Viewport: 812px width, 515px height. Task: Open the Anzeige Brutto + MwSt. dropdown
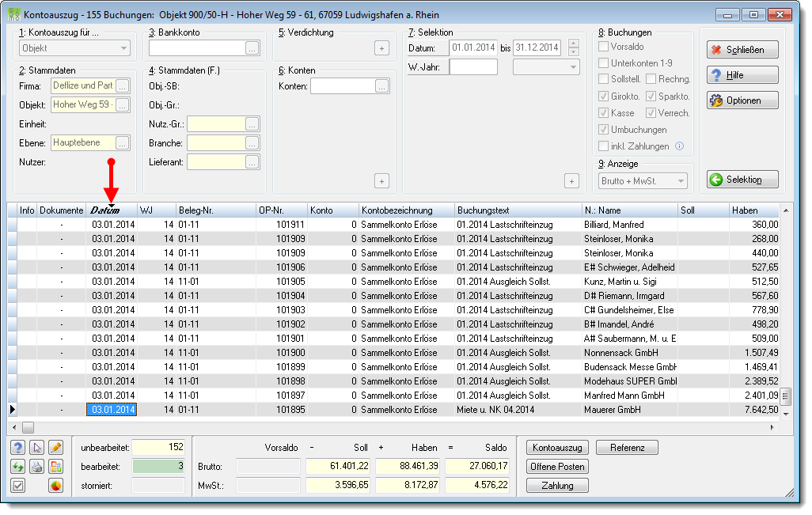(x=643, y=180)
